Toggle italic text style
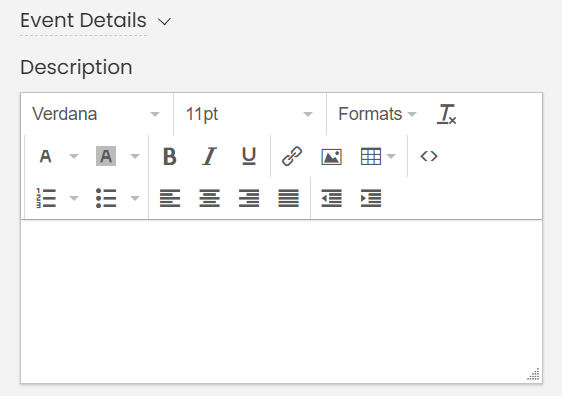The height and width of the screenshot is (396, 562). coord(209,156)
